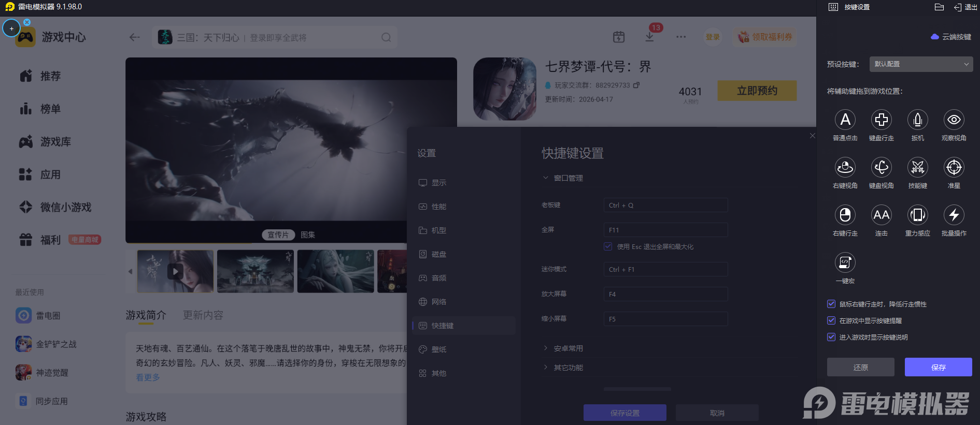The height and width of the screenshot is (425, 980).
Task: Pick the 扳机 trigger key icon
Action: (917, 120)
